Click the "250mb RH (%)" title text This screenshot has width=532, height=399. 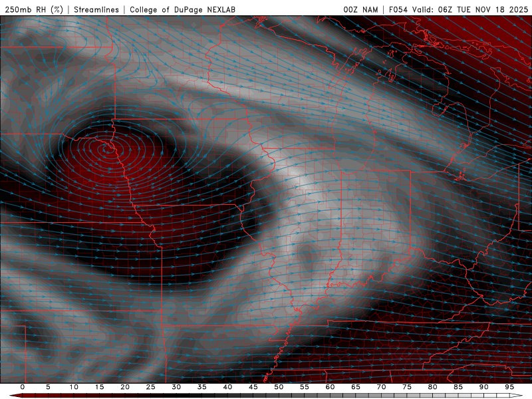pyautogui.click(x=34, y=9)
